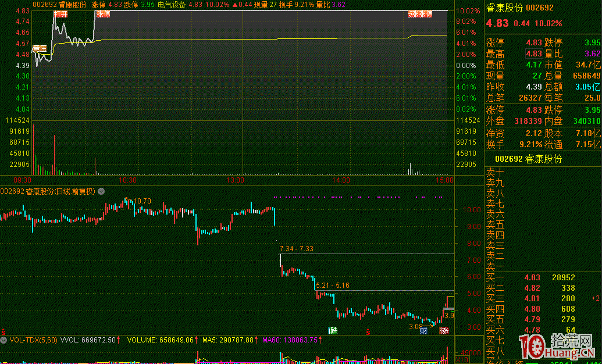The width and height of the screenshot is (602, 364).
Task: Click the 10.02% label at top of percent axis
Action: click(468, 11)
